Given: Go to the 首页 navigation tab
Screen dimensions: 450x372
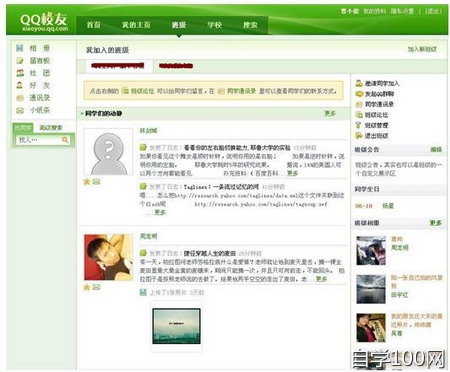Looking at the screenshot, I should click(94, 25).
